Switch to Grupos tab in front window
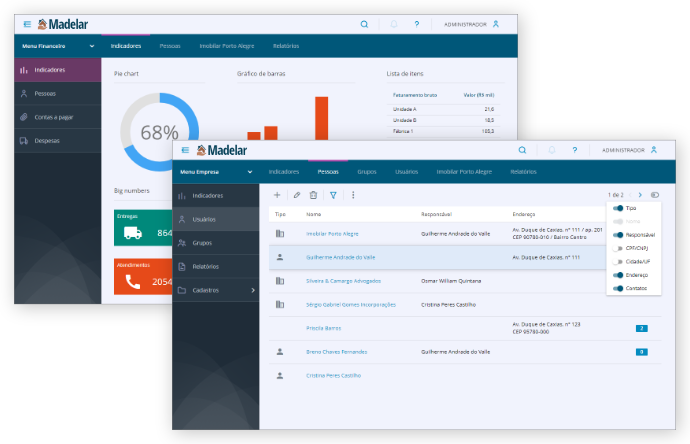690x444 pixels. click(x=367, y=172)
